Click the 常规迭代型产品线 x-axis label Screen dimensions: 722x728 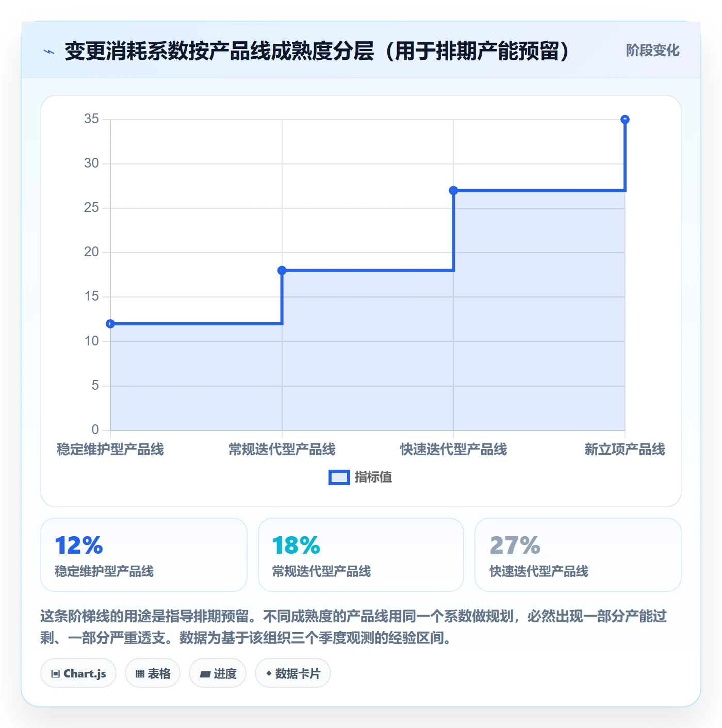282,450
